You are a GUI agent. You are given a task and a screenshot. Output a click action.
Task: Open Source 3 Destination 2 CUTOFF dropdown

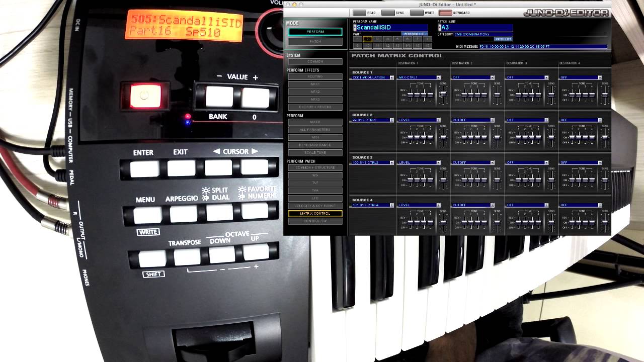473,162
